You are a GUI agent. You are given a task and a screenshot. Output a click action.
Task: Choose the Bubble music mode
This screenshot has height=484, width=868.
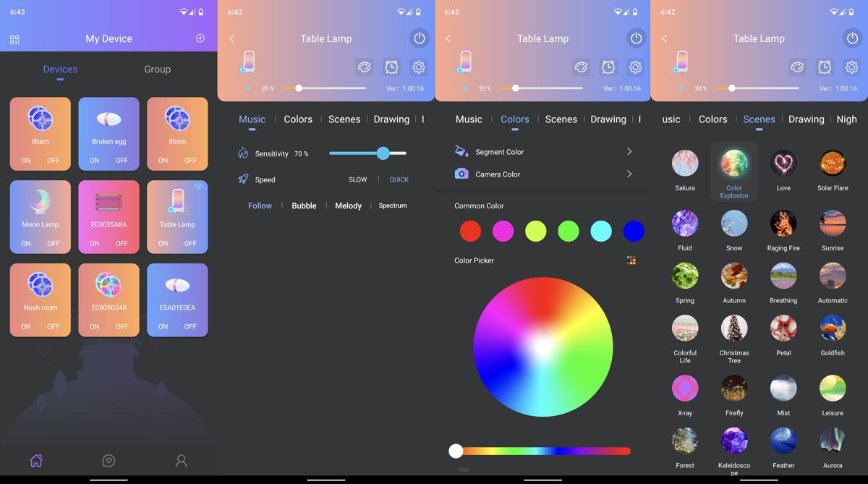tap(304, 205)
